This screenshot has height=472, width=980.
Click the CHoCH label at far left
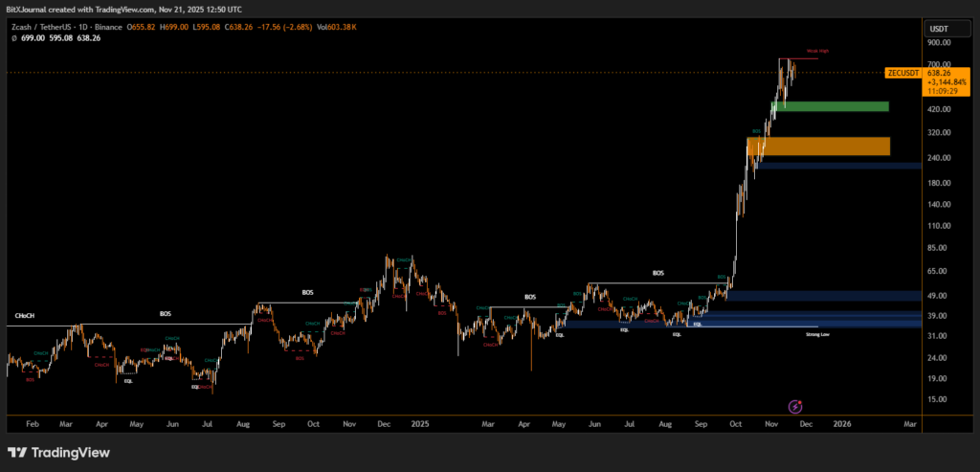[25, 315]
